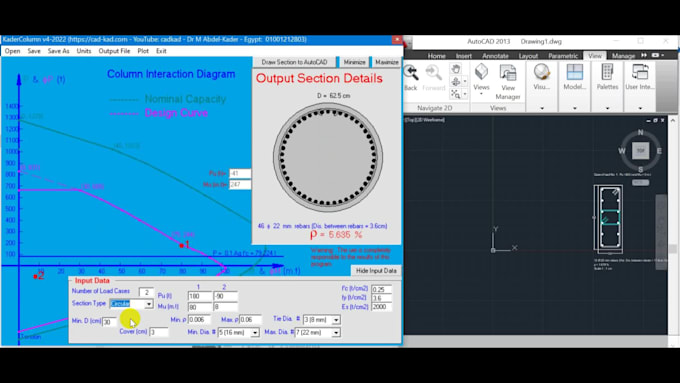Click the E compass letter on ViewCube
680x383 pixels.
659,151
